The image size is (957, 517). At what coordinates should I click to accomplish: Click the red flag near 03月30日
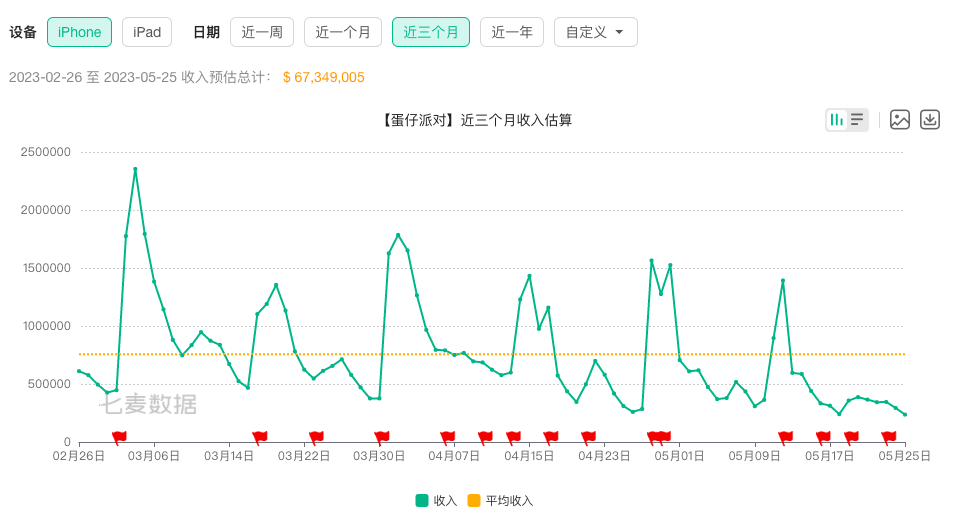(382, 437)
